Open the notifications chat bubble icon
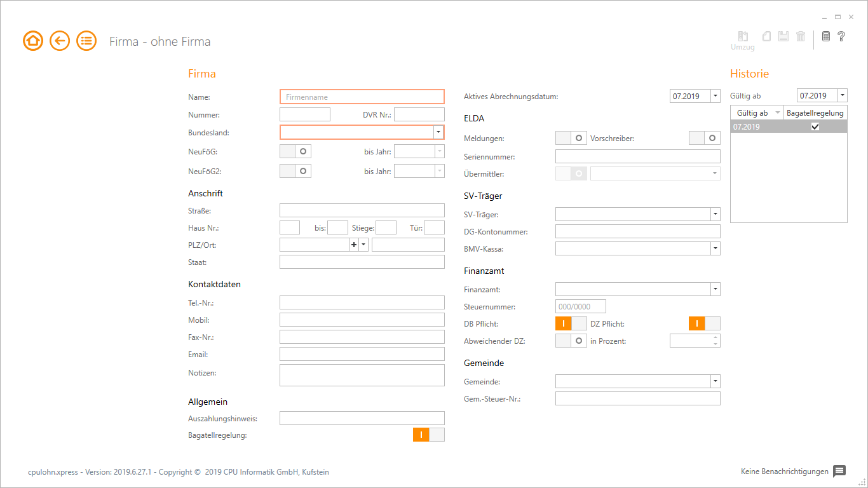Viewport: 868px width, 488px height. click(x=839, y=471)
